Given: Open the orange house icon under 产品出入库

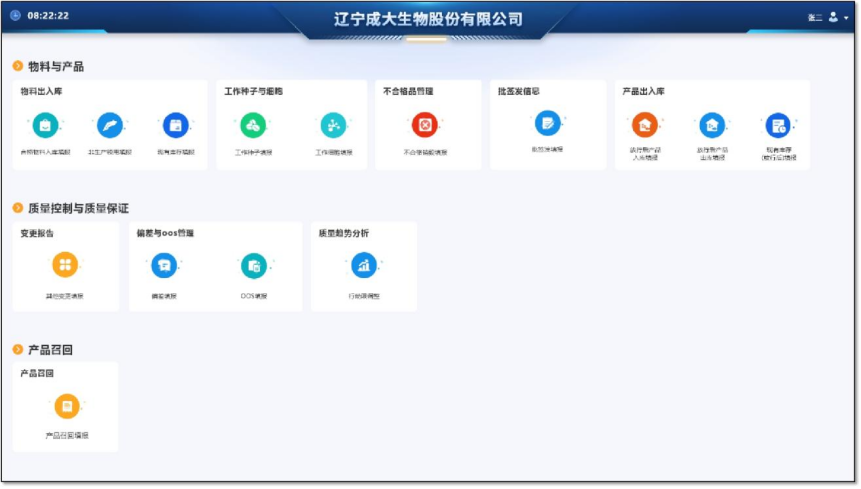Looking at the screenshot, I should coord(645,125).
